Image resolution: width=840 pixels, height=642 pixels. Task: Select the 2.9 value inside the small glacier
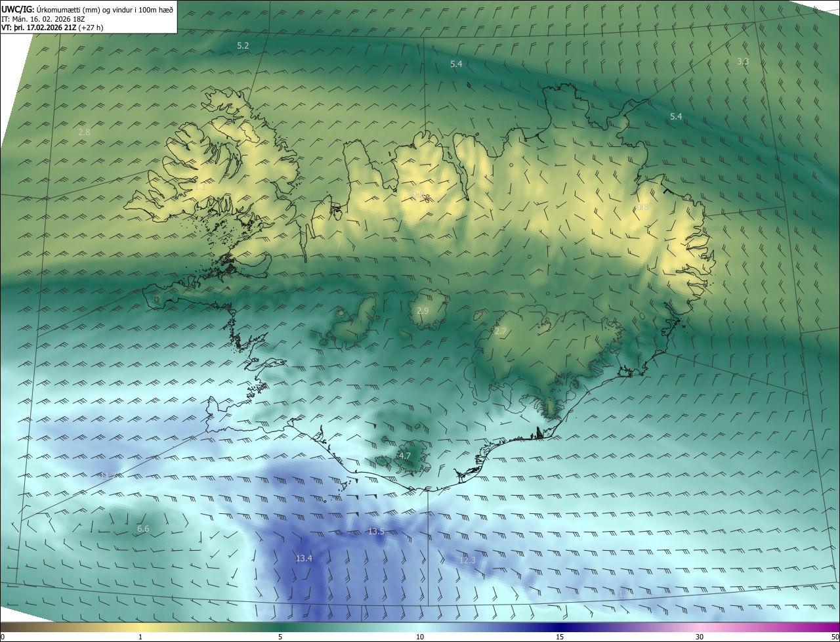(423, 310)
